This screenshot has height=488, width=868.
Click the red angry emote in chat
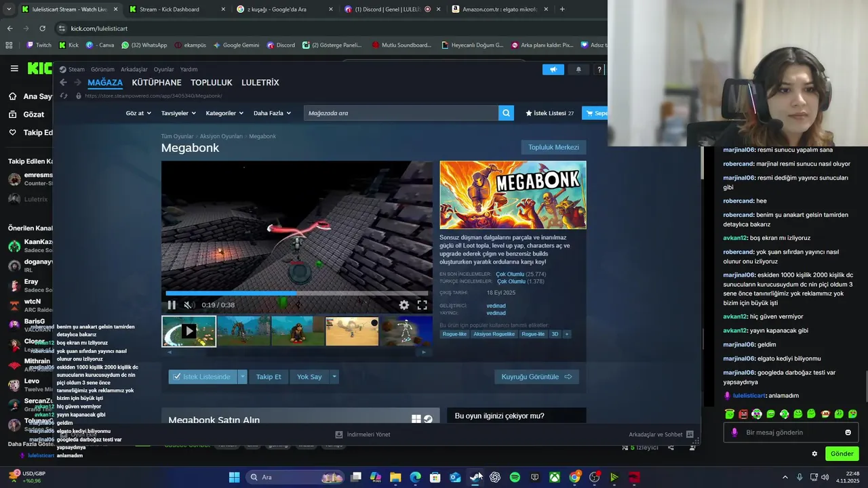pyautogui.click(x=743, y=413)
